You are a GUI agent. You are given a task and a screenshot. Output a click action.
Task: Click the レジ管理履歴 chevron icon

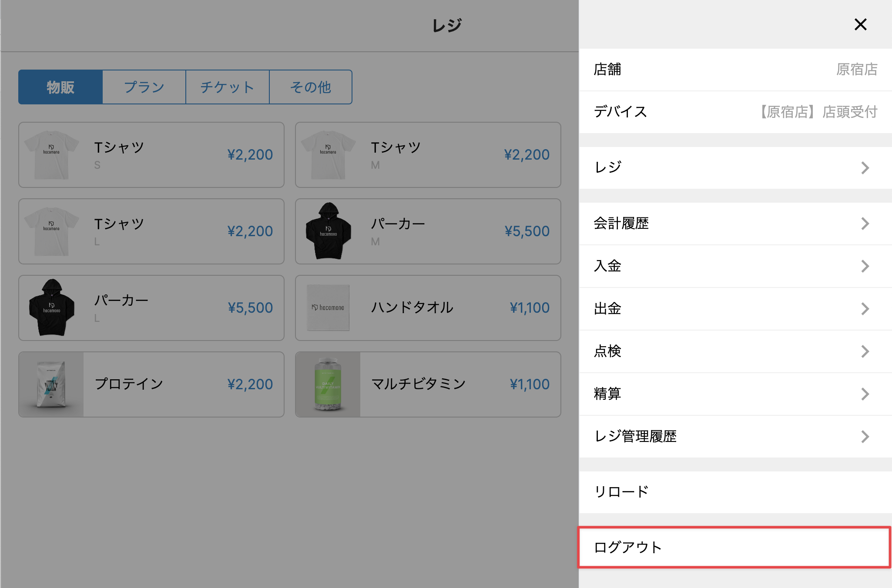point(865,437)
